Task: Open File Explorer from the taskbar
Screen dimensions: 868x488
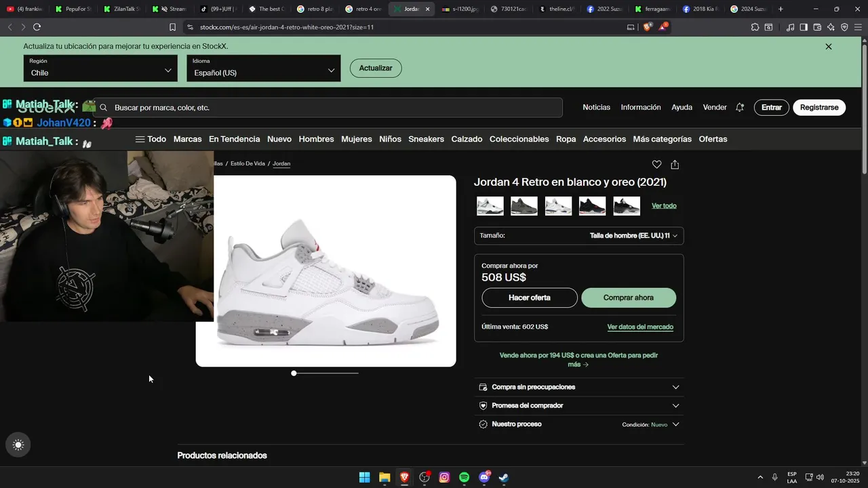Action: (x=384, y=477)
